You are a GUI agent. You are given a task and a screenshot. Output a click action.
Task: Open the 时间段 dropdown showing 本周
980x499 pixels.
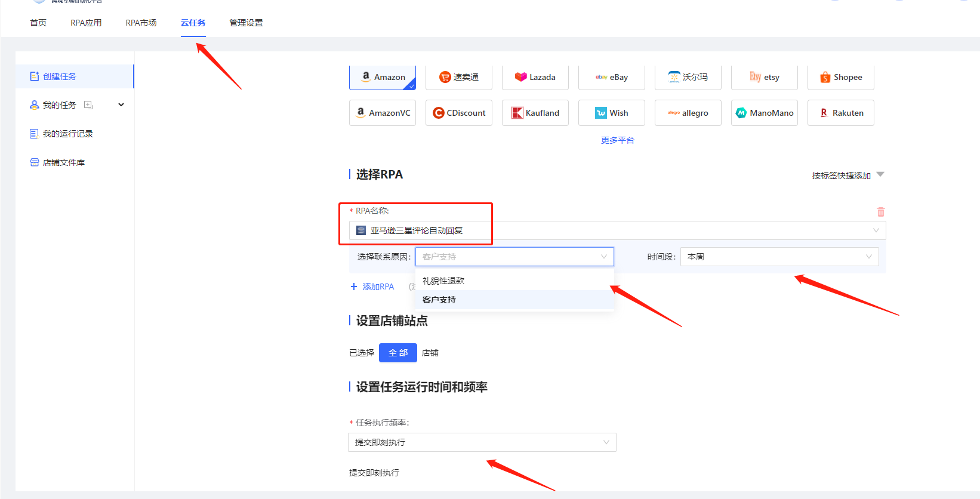[x=779, y=257]
